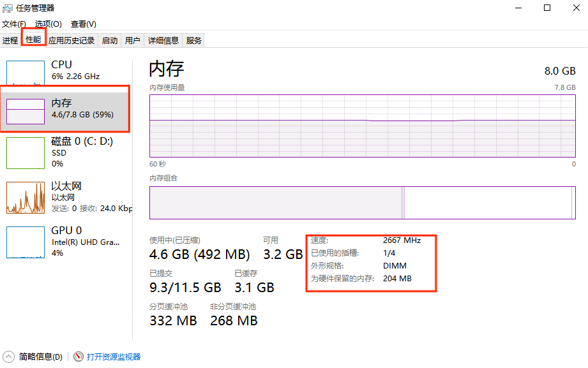This screenshot has width=588, height=368.
Task: Switch to the 启动 tab
Action: [x=110, y=40]
